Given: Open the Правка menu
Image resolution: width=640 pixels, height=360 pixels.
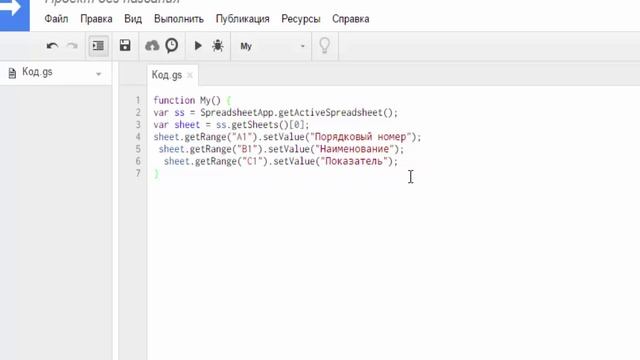Looking at the screenshot, I should click(x=96, y=19).
